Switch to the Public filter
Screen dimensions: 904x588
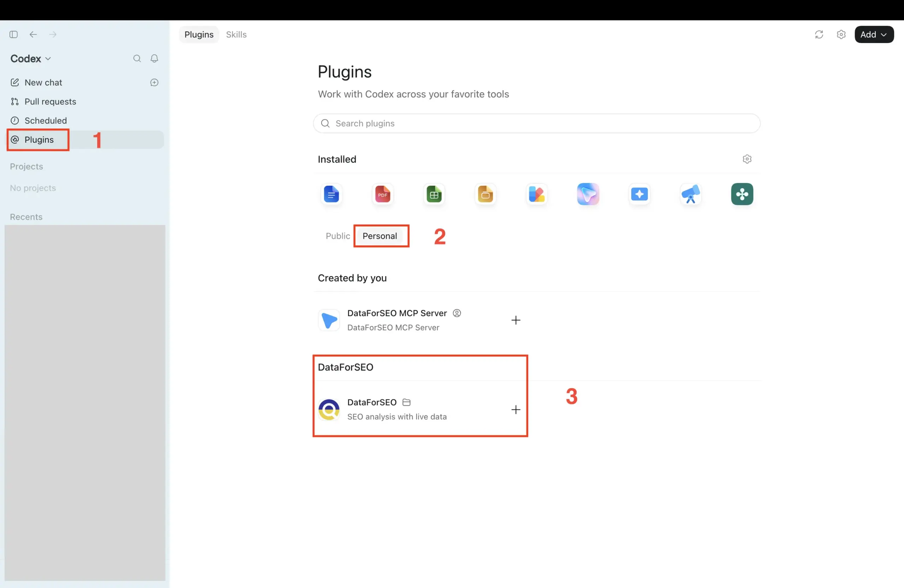pos(338,236)
